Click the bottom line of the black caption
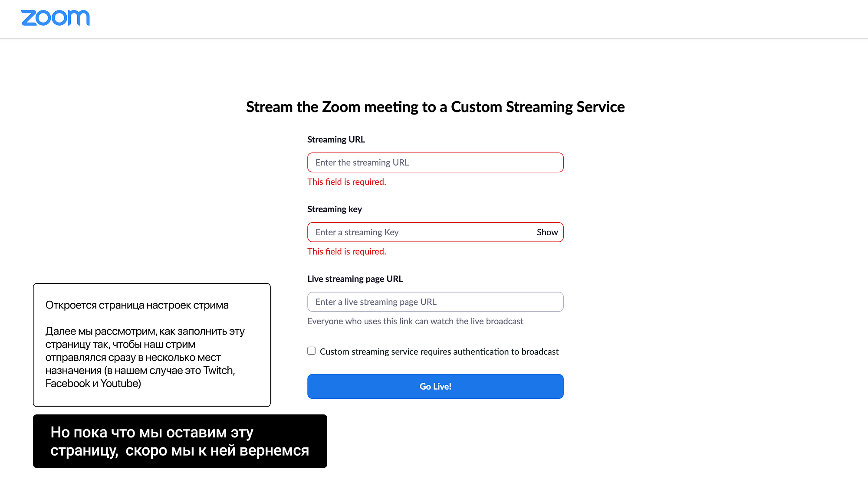Image resolution: width=868 pixels, height=496 pixels. tap(180, 450)
